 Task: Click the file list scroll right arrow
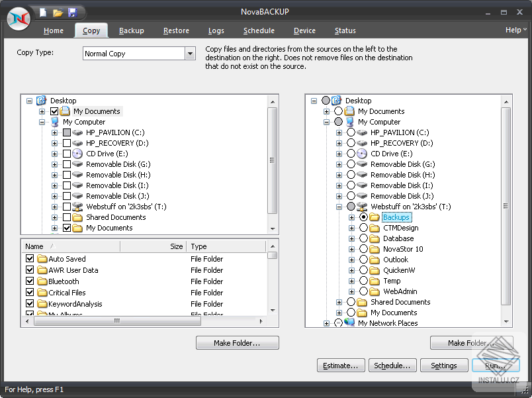[261, 321]
